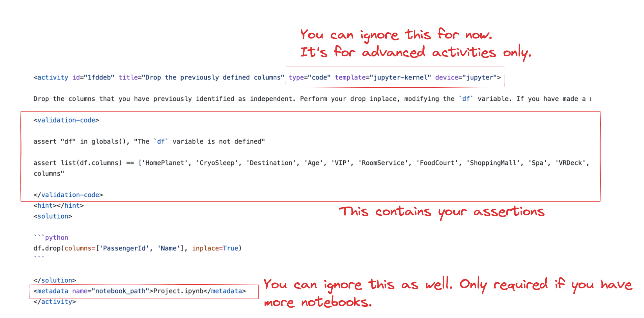Click the closing validation-code tag
This screenshot has width=644, height=318.
click(68, 195)
